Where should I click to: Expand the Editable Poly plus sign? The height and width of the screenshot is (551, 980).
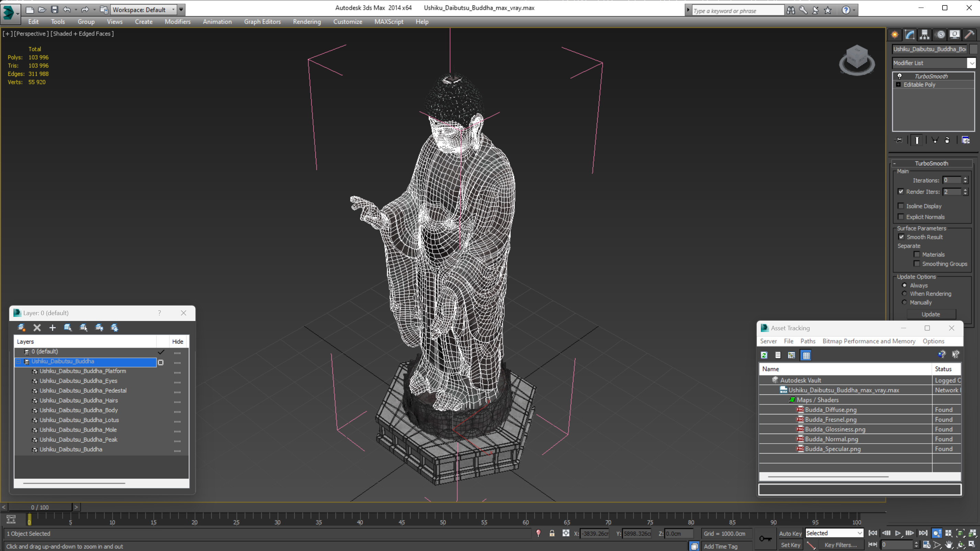898,84
